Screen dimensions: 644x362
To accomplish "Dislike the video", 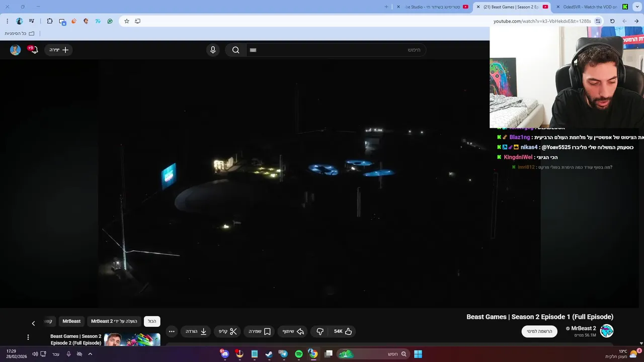I will pyautogui.click(x=320, y=331).
